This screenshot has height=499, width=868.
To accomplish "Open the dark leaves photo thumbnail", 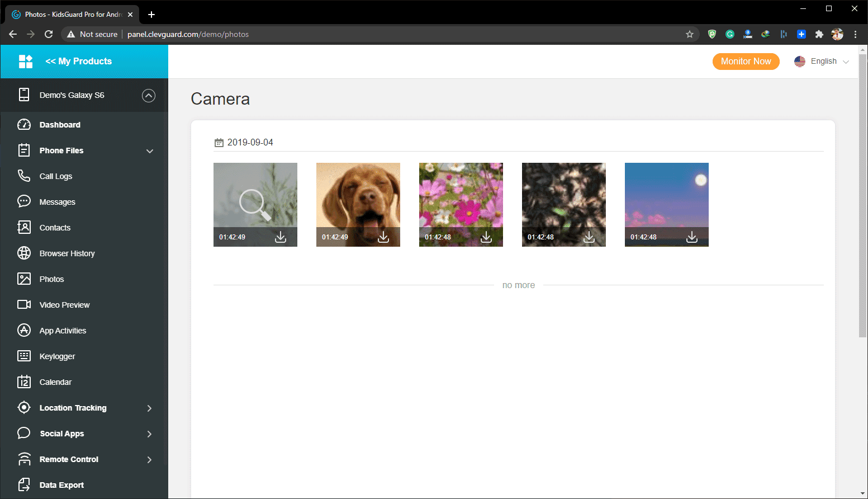I will (x=563, y=196).
